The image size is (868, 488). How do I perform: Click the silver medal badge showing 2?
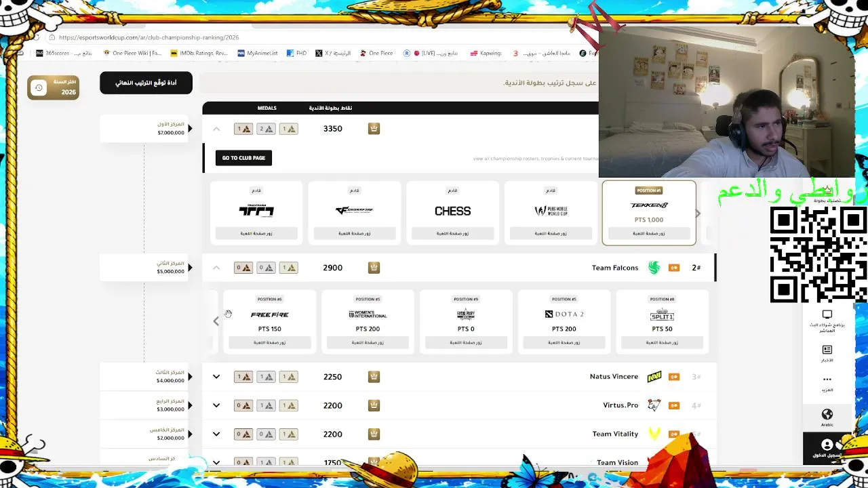tap(266, 129)
